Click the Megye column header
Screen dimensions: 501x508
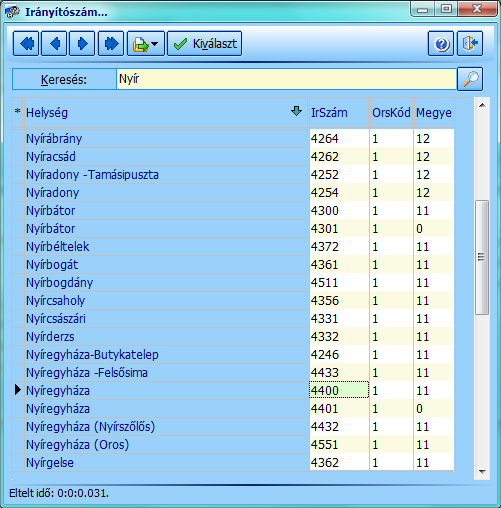point(434,113)
